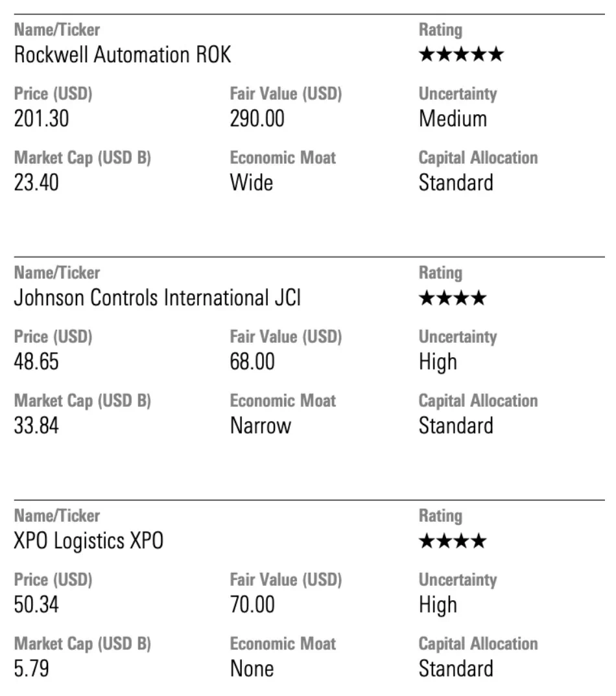Viewport: 616px width, 696px height.
Task: Select XPO fair value 70.00
Action: pos(252,604)
